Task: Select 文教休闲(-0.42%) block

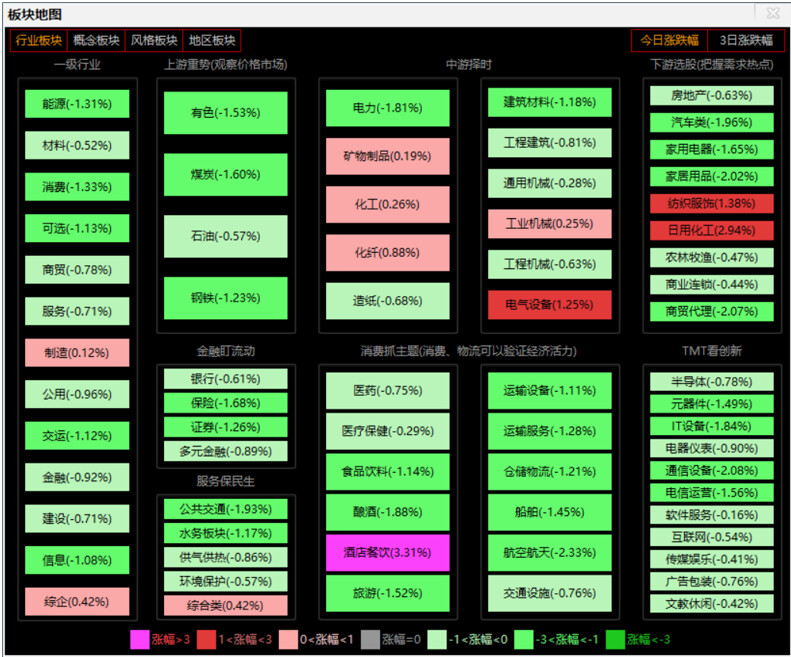Action: point(712,604)
